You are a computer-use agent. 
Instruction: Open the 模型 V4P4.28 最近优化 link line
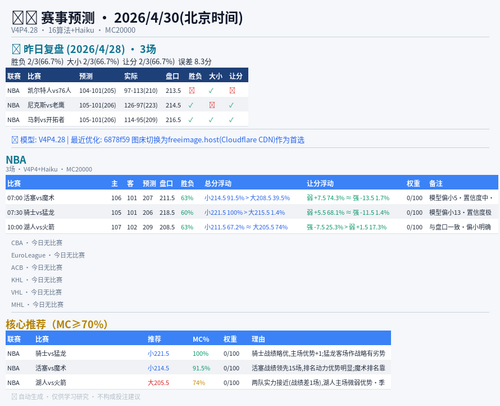coord(158,140)
